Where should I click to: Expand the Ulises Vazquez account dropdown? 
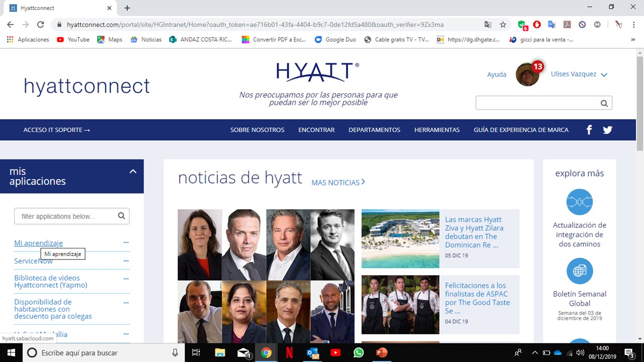click(603, 74)
